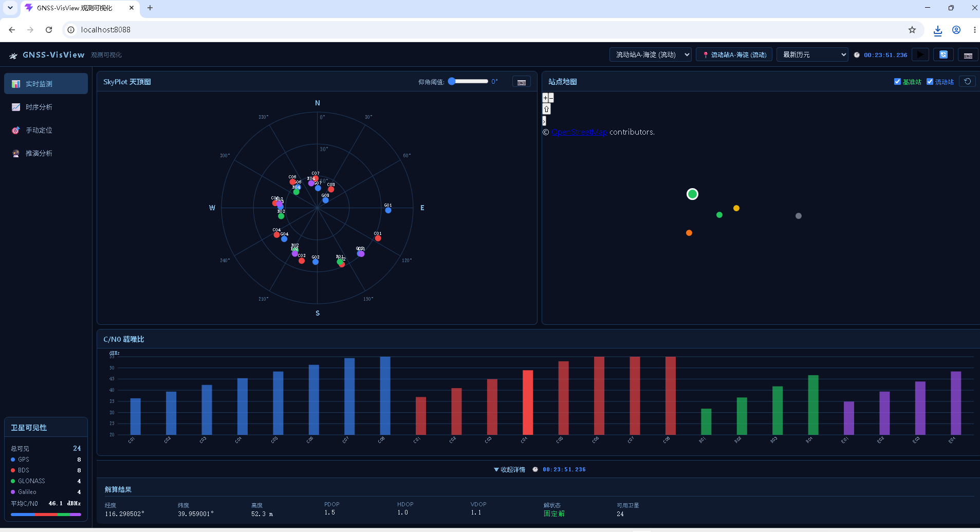The image size is (980, 532).
Task: Click satellite C06 on the SkyPlot
Action: click(292, 181)
